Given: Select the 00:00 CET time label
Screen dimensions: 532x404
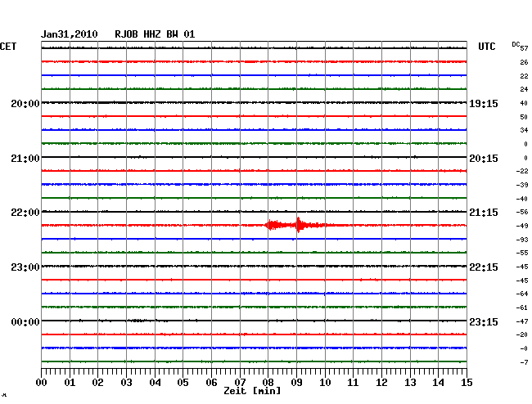Looking at the screenshot, I should pyautogui.click(x=25, y=321).
